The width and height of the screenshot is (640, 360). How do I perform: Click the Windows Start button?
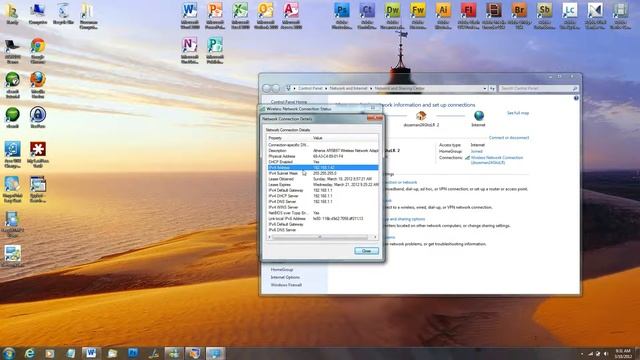9,353
